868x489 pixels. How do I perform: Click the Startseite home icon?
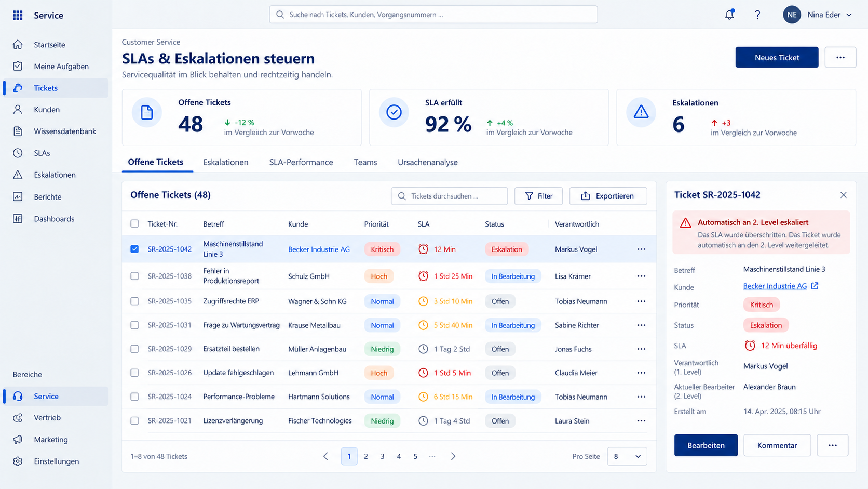pos(18,45)
